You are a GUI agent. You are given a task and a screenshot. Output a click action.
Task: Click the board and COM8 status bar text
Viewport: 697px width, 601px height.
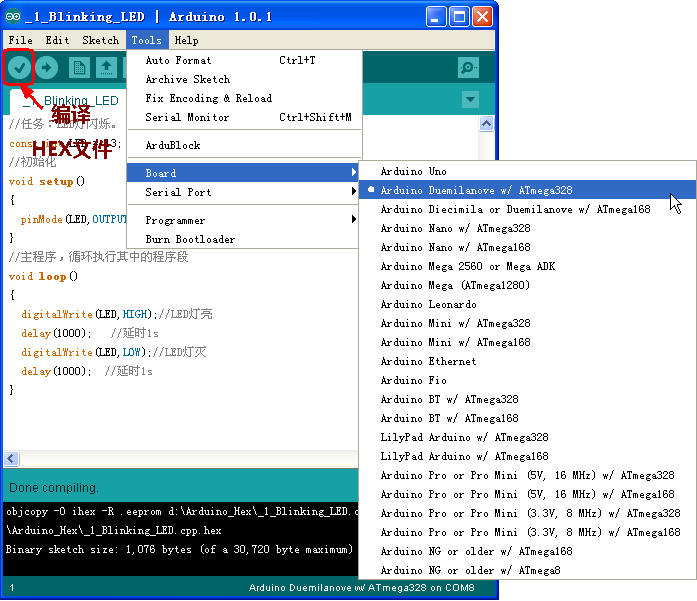click(x=361, y=587)
